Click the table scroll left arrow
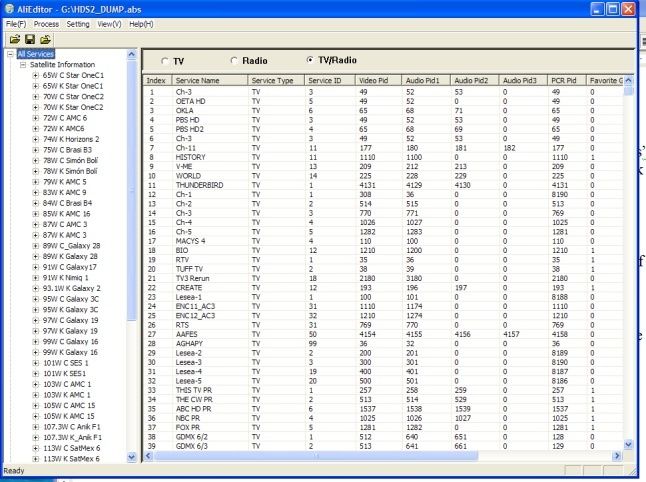The width and height of the screenshot is (646, 482). tap(149, 456)
